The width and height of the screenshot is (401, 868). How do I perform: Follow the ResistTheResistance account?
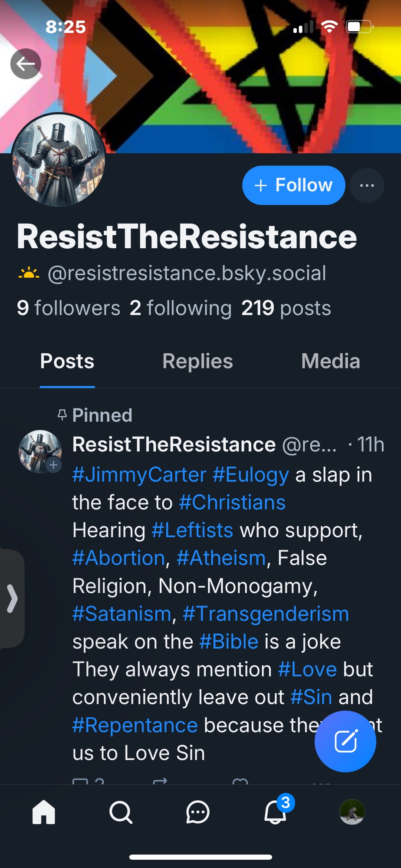(293, 185)
